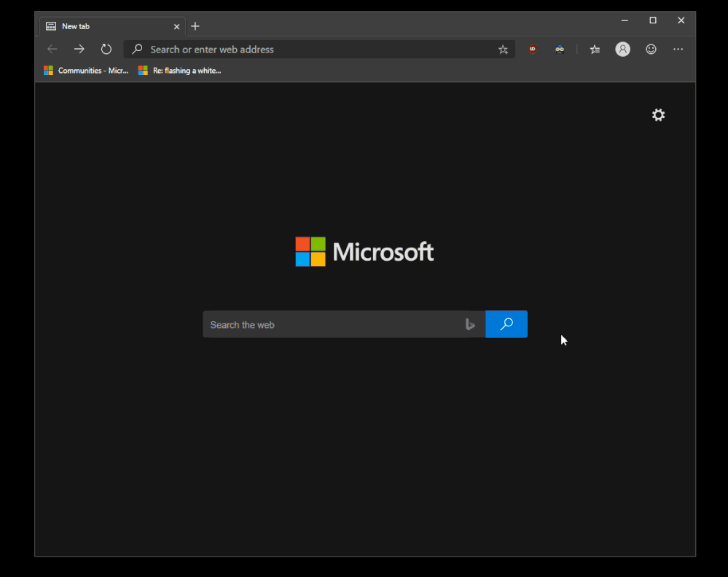Screen dimensions: 728x577
Task: Open the Communities - Micr... bookmark
Action: [86, 71]
